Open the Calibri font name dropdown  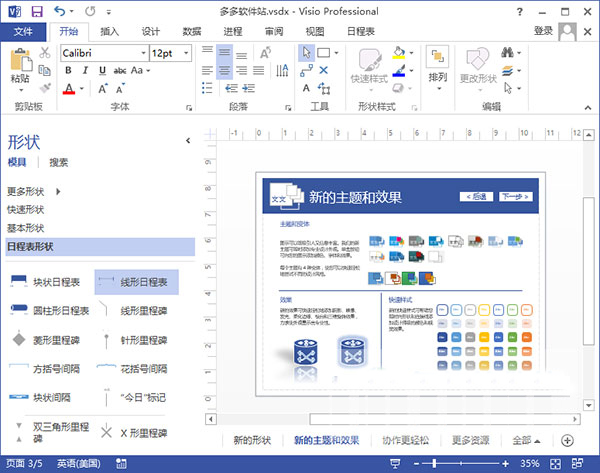143,53
